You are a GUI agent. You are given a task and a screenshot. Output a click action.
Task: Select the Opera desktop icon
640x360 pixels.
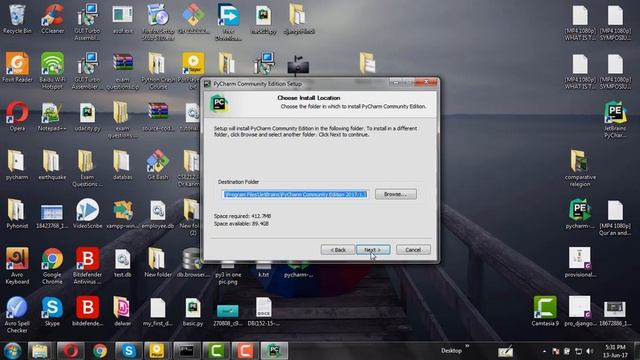(x=17, y=116)
